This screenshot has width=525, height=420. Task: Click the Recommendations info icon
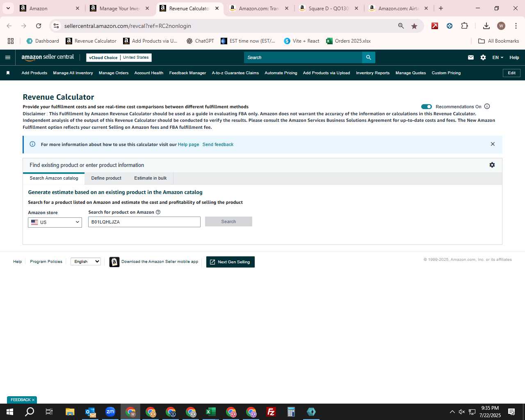point(487,106)
